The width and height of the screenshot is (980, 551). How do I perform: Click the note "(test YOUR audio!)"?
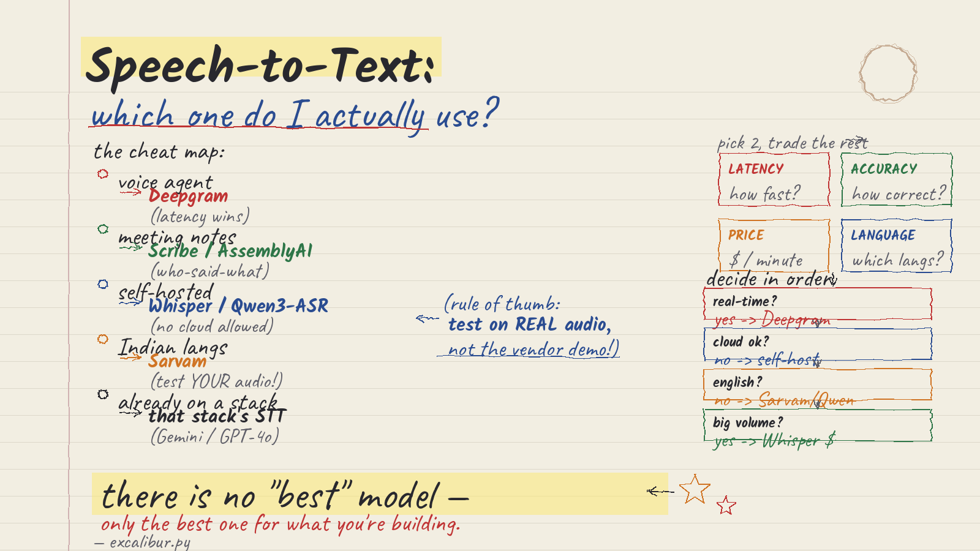[x=217, y=381]
